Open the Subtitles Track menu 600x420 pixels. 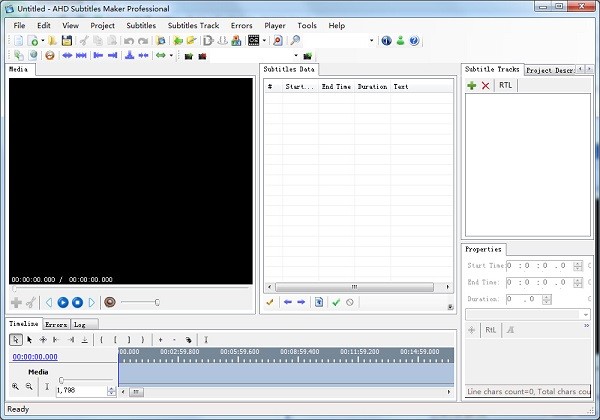(193, 25)
